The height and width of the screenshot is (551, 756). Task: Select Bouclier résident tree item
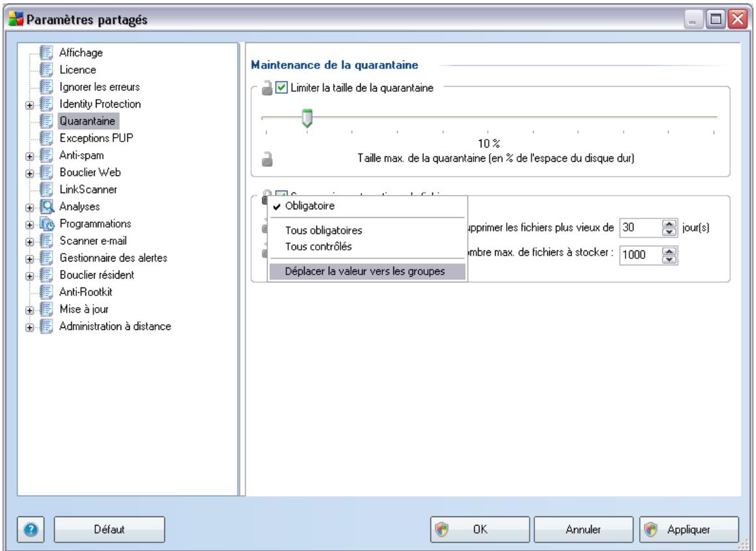click(97, 275)
